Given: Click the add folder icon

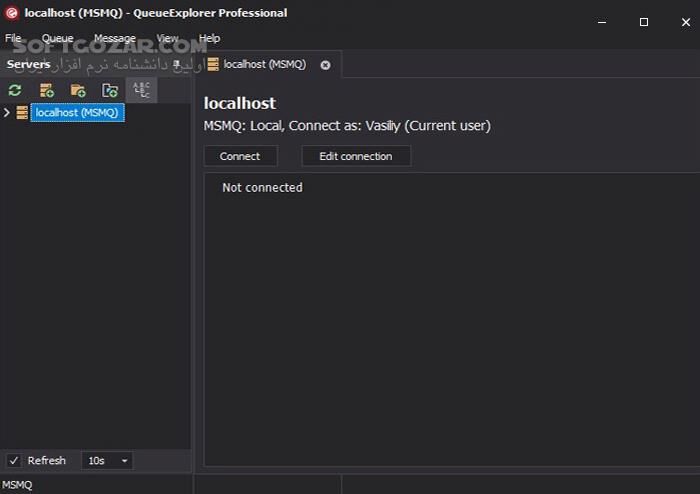Looking at the screenshot, I should tap(78, 91).
